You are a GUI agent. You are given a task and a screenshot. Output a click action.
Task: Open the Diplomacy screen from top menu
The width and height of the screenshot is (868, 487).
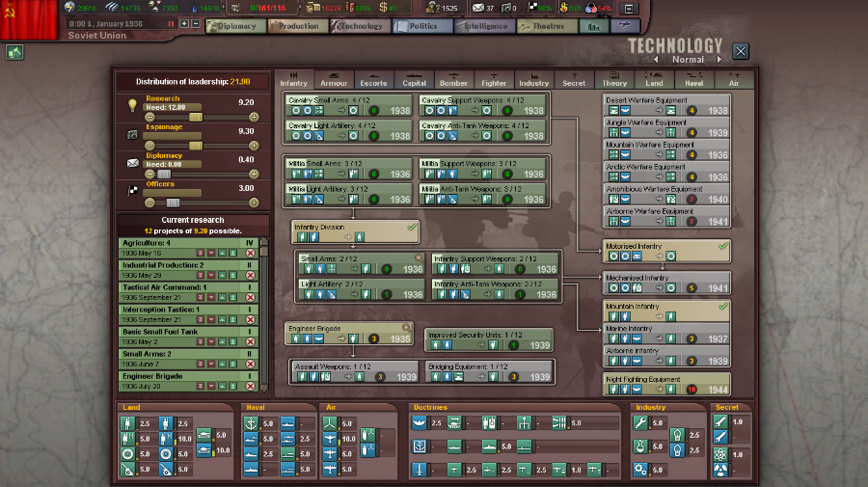tap(236, 26)
